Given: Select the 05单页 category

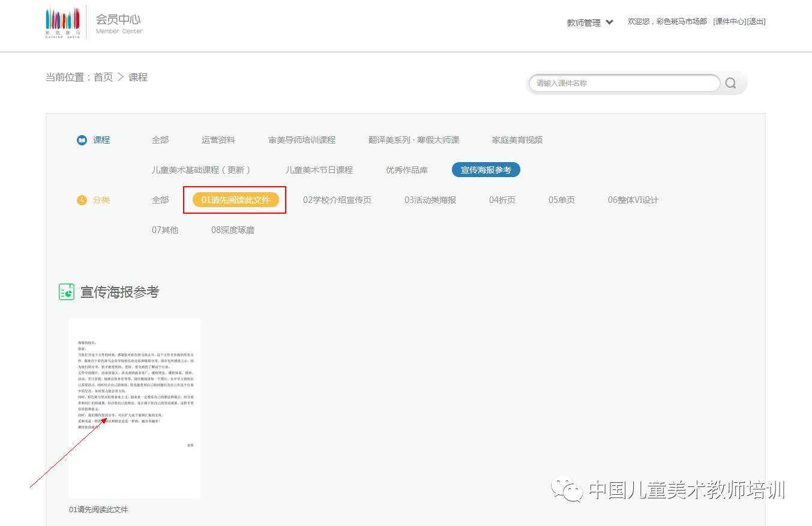Looking at the screenshot, I should pos(562,200).
